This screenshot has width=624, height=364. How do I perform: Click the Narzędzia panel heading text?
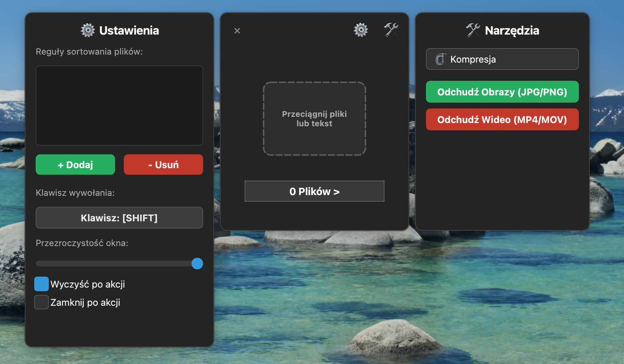click(x=512, y=31)
